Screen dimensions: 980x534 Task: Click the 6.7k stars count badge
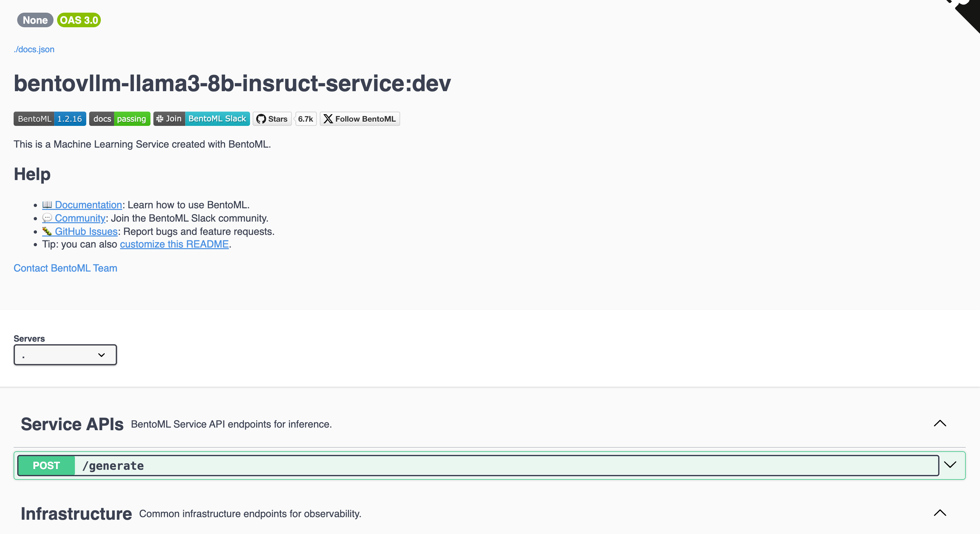tap(305, 119)
